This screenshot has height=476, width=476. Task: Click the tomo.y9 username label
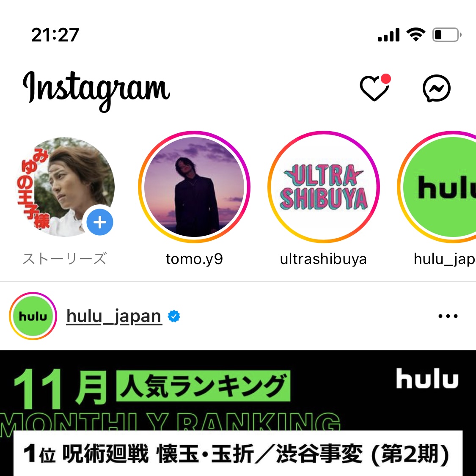pyautogui.click(x=194, y=259)
